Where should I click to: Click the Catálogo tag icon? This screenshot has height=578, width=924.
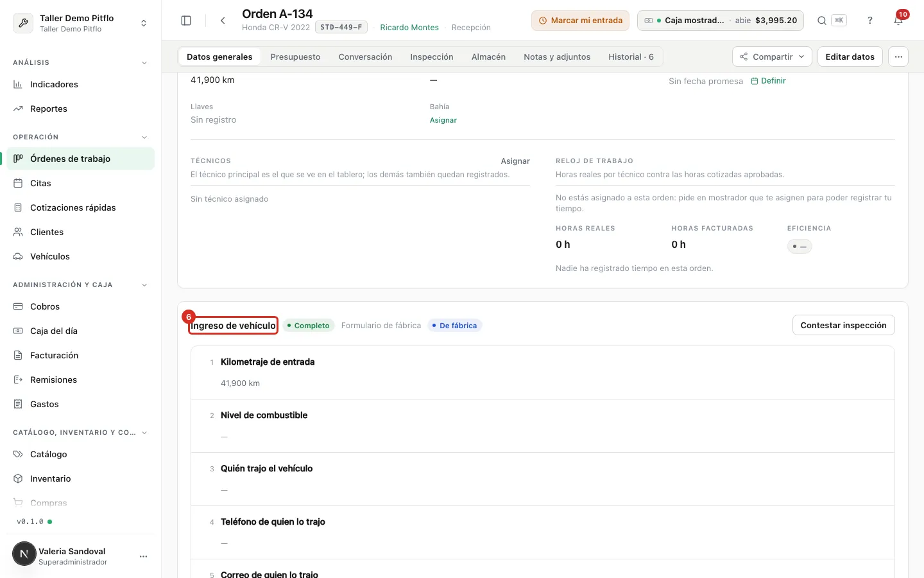[x=18, y=454]
